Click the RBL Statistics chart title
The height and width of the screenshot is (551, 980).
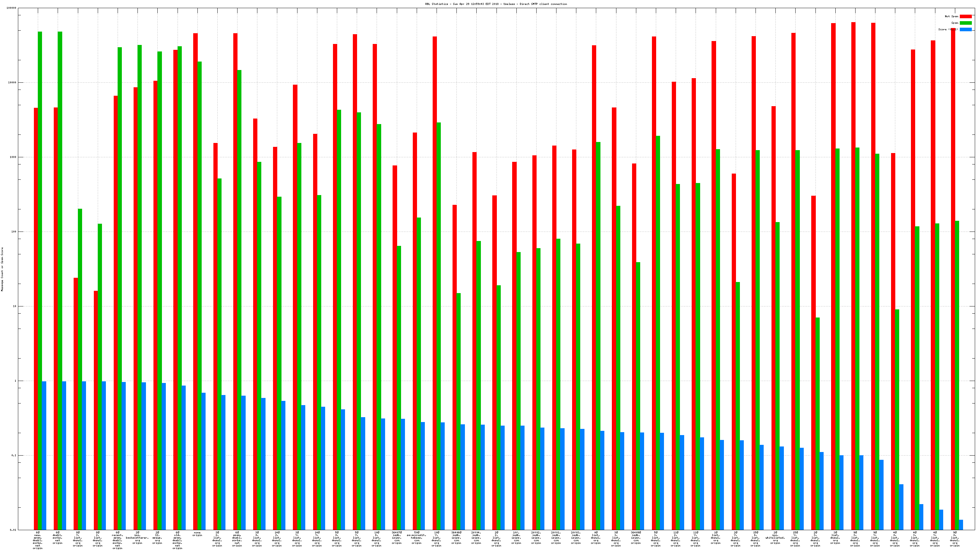click(x=496, y=4)
